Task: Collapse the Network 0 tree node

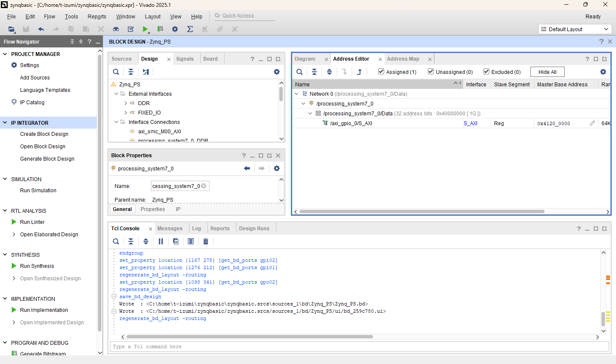Action: coord(297,94)
